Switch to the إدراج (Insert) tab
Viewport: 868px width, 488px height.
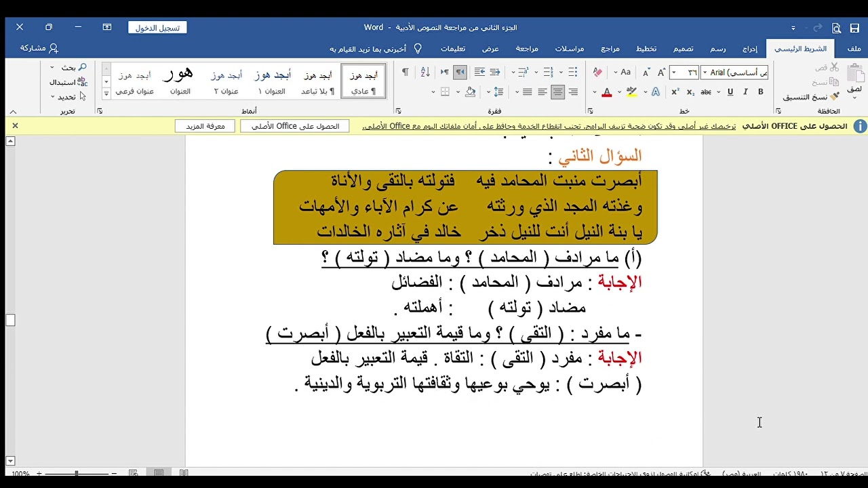[749, 49]
